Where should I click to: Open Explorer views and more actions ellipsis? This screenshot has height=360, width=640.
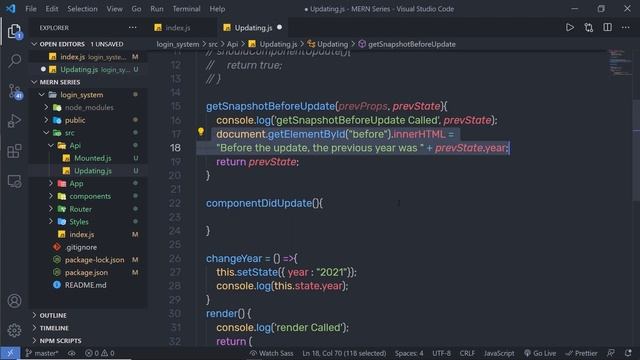click(x=133, y=27)
